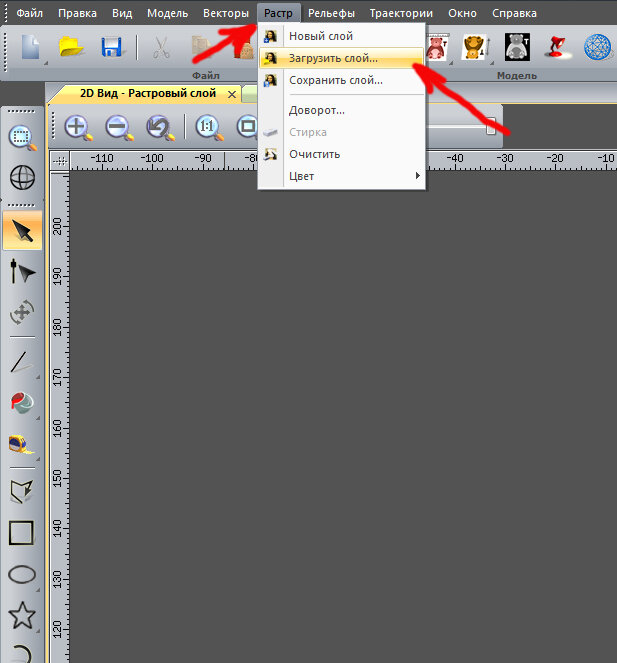Viewport: 617px width, 663px height.
Task: Select the star shape tool
Action: tap(22, 615)
